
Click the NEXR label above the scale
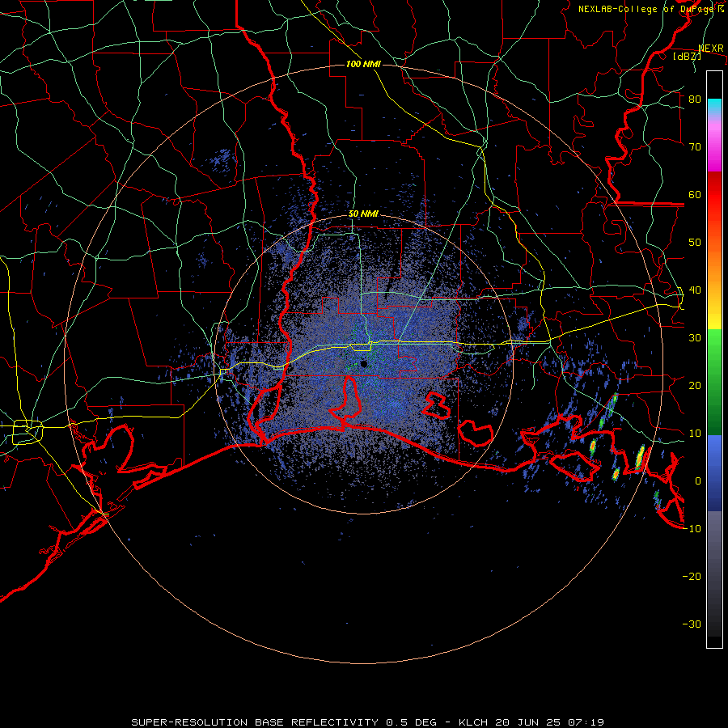(711, 49)
